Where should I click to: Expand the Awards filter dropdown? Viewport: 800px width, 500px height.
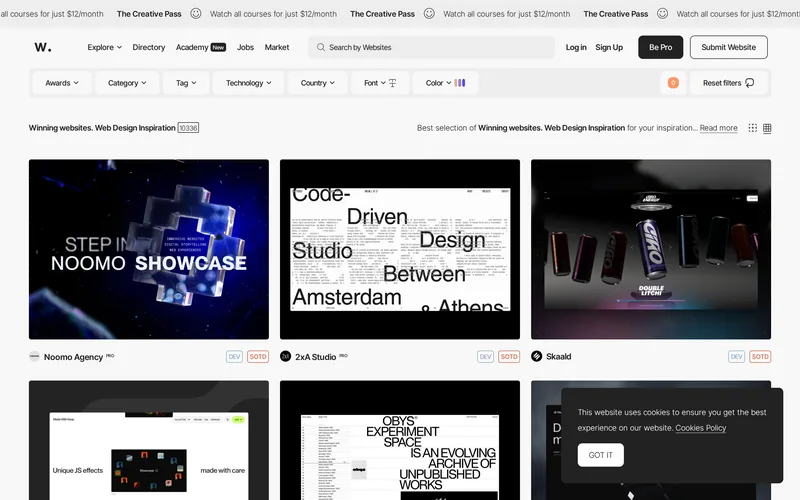(x=62, y=83)
